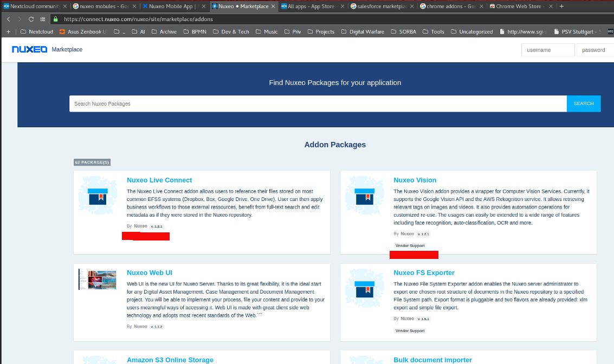Open the Uncategorized bookmark folder

471,32
